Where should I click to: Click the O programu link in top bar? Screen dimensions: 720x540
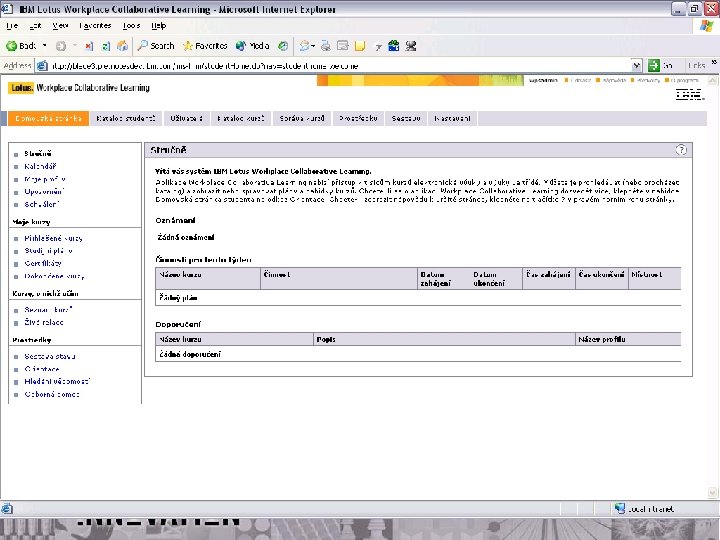pos(685,80)
